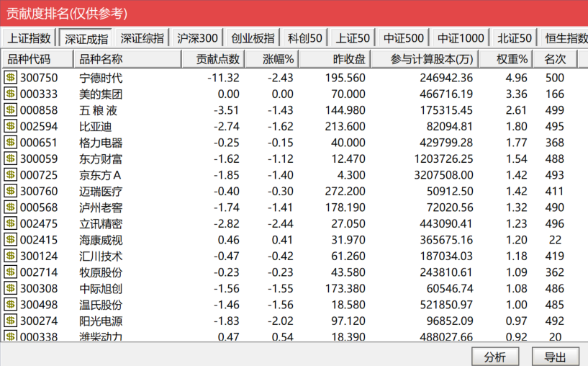This screenshot has height=366, width=588.
Task: Click the stock icon beside 300059 东方财富
Action: coord(10,159)
